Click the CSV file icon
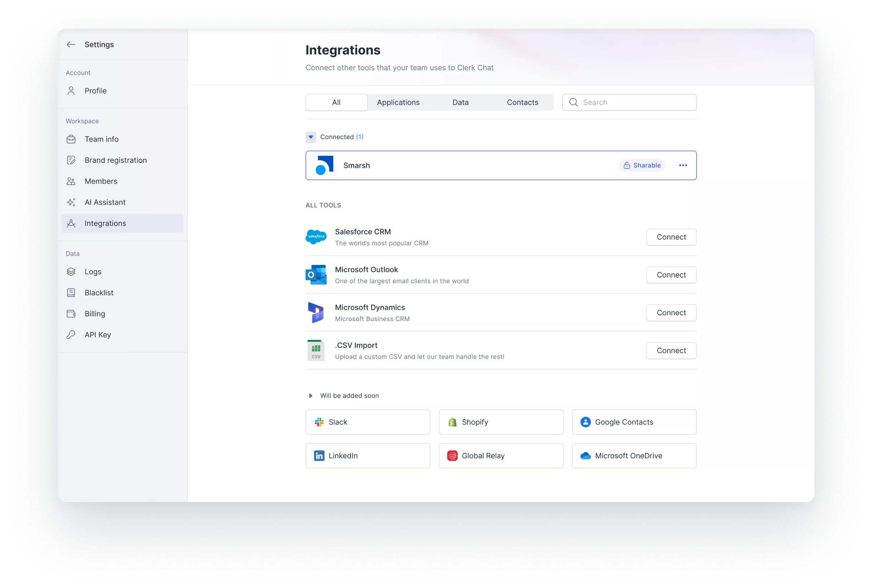This screenshot has width=872, height=588. point(316,350)
